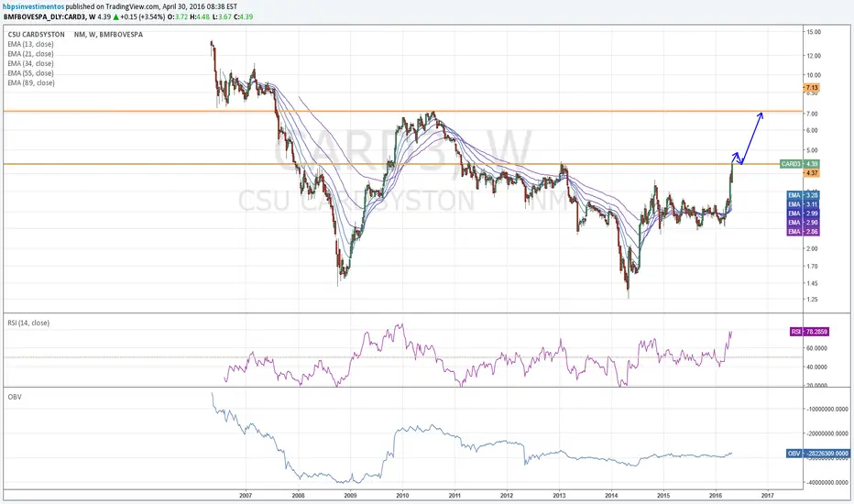
Task: Click the -10000000.0000 OBV axis label
Action: (x=827, y=410)
